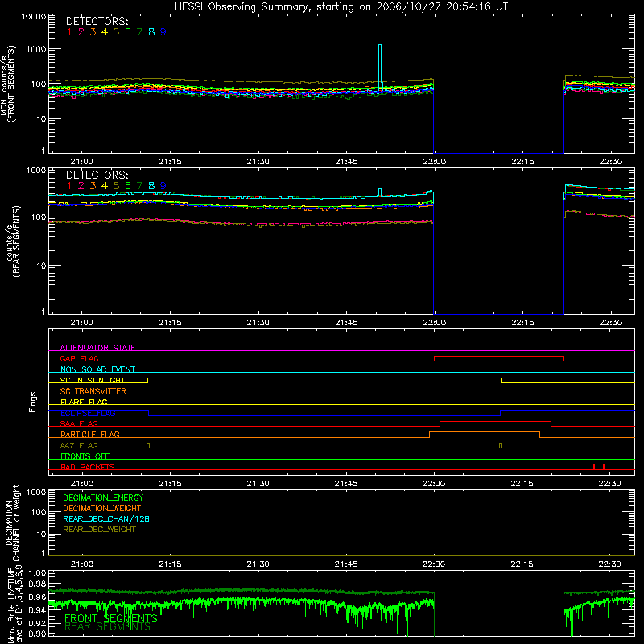644x644 pixels.
Task: Click the vertical Flags axis label
Action: (x=33, y=402)
